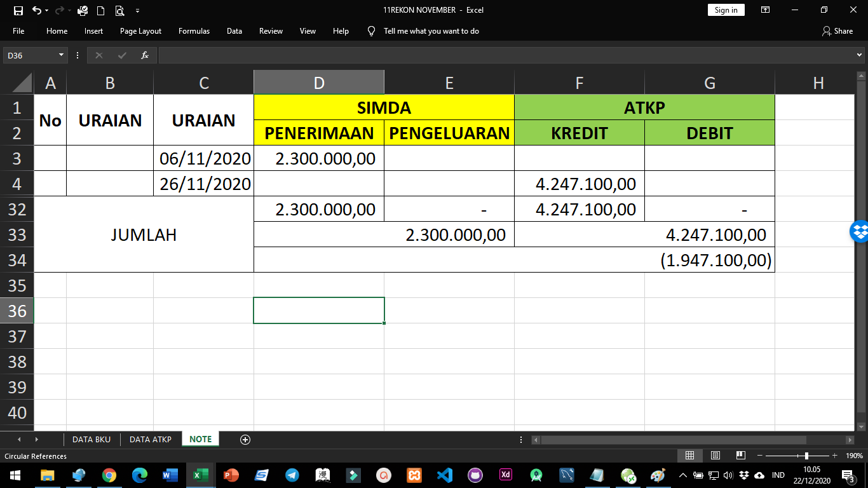Add a new sheet with plus icon
Screen dimensions: 868x488
coord(245,439)
